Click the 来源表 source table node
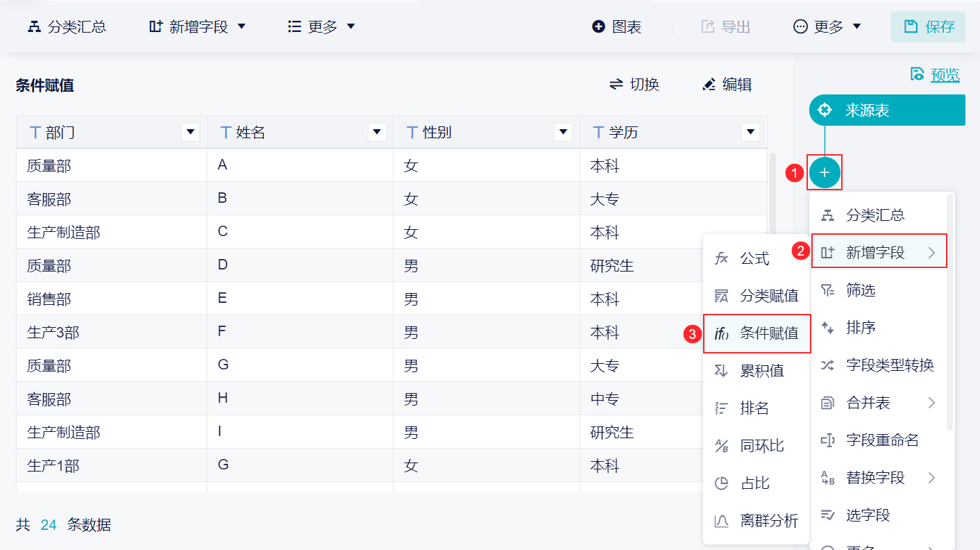 coord(886,110)
